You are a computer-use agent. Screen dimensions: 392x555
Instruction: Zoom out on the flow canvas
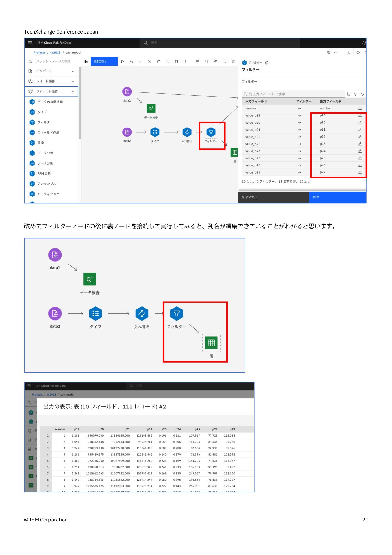(206, 61)
